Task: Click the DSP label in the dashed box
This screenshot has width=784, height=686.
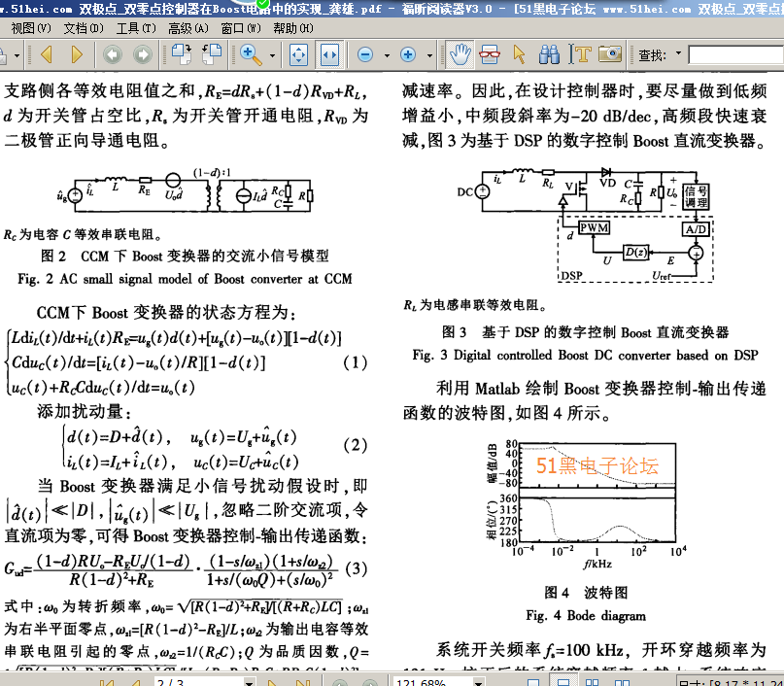Action: (571, 276)
